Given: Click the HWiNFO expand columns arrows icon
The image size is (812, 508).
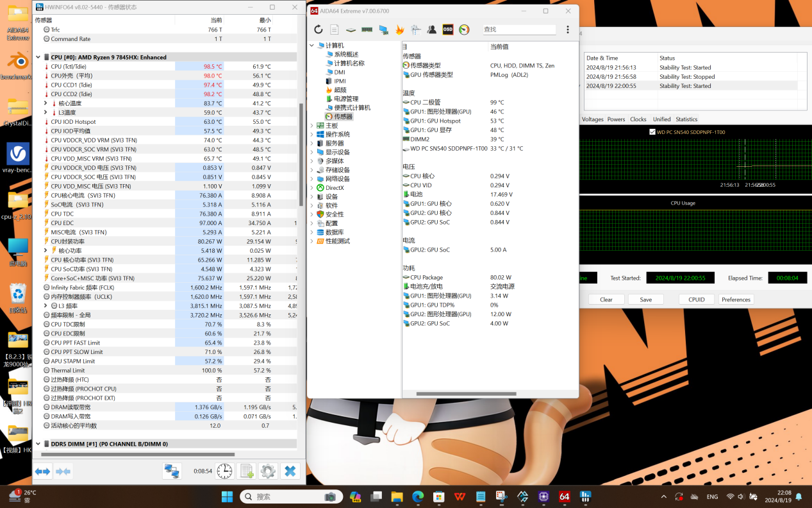Looking at the screenshot, I should tap(43, 471).
